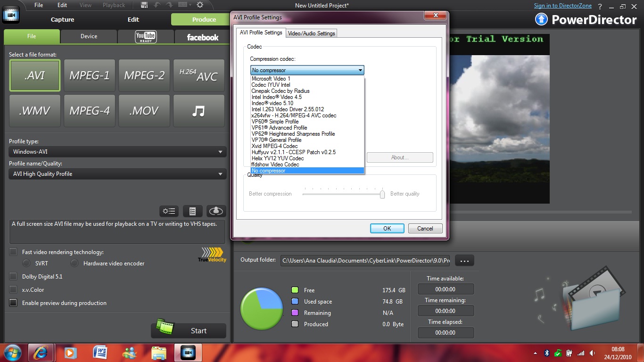The height and width of the screenshot is (362, 644).
Task: Open the aspect ratio dropdown in toolbar
Action: pos(184,5)
